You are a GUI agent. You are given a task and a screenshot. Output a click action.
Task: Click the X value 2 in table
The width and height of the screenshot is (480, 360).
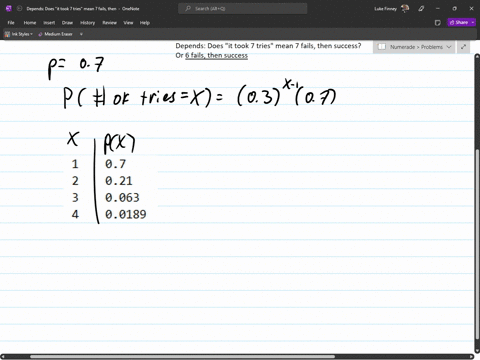click(75, 181)
